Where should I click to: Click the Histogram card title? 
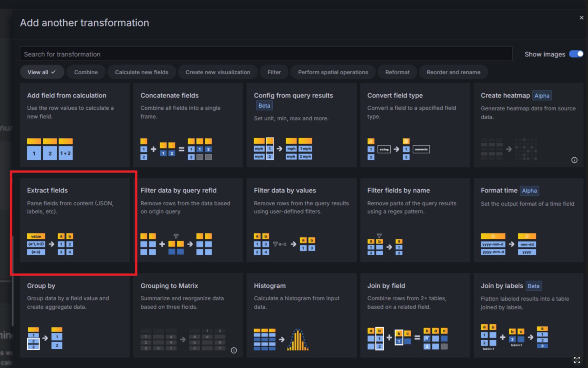click(269, 286)
